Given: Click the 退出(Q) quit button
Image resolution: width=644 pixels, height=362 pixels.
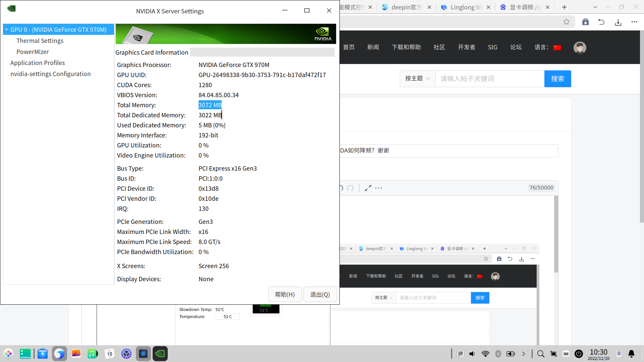Looking at the screenshot, I should point(320,294).
